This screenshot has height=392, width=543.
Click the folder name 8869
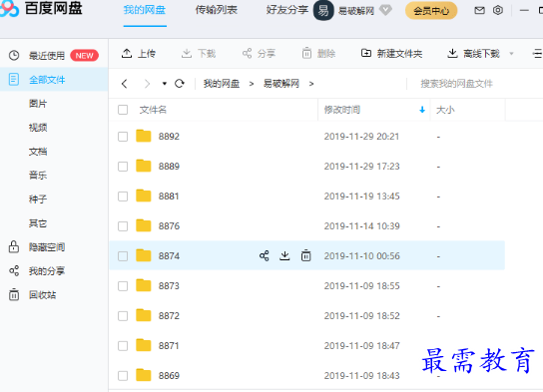(x=169, y=376)
